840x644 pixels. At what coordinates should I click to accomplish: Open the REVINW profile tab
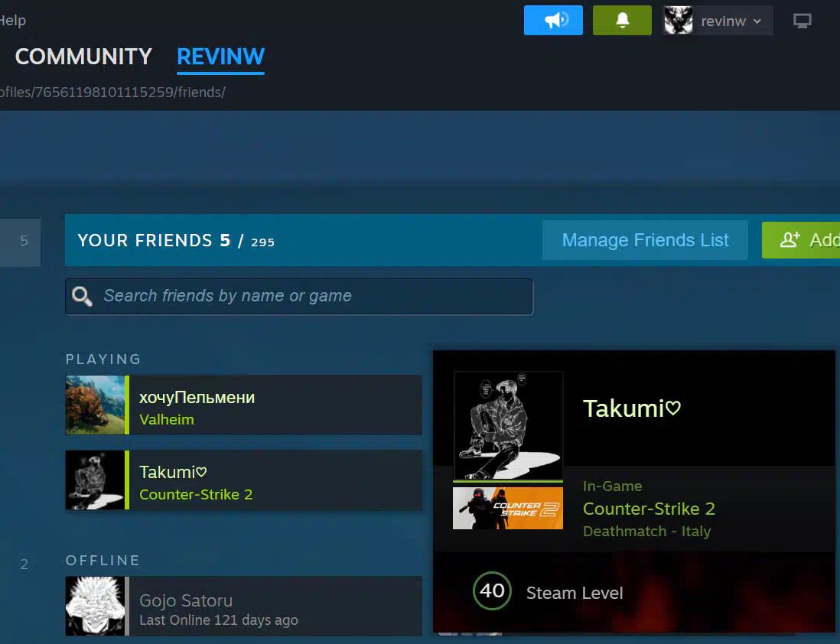(x=221, y=57)
